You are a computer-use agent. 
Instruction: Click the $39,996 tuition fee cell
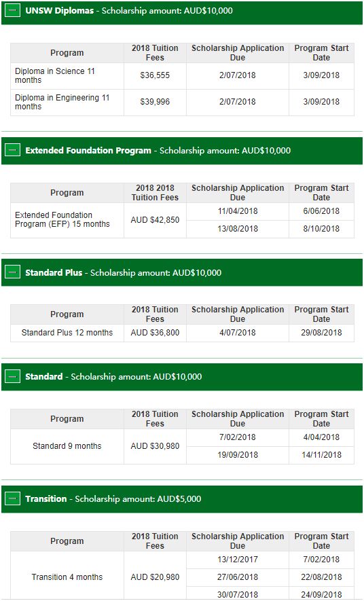(x=155, y=103)
